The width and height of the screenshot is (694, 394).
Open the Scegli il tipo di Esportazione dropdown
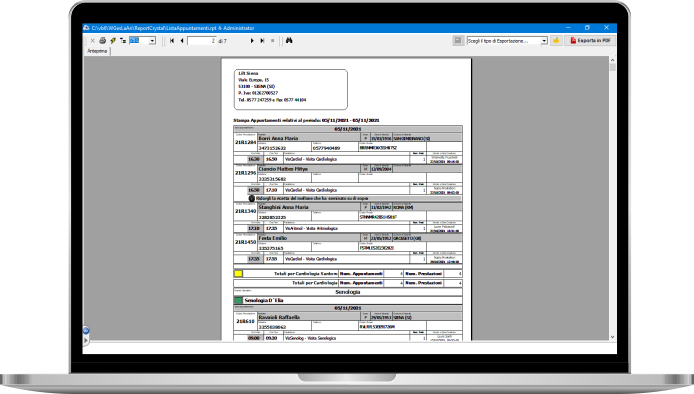click(507, 41)
